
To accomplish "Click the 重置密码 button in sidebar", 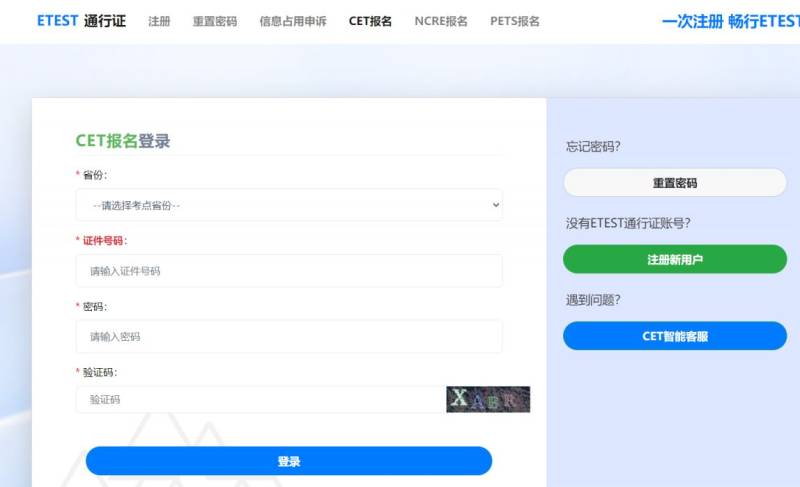I will pos(675,183).
